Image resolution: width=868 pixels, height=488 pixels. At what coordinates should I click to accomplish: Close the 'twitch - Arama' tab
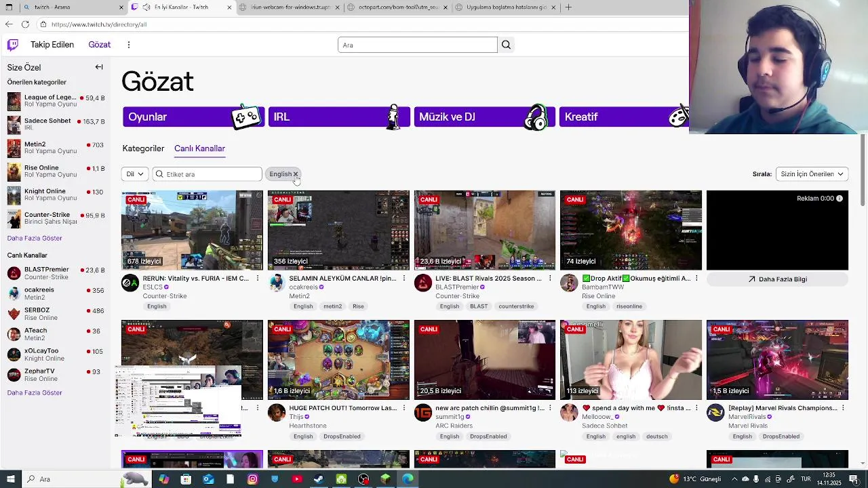click(121, 7)
